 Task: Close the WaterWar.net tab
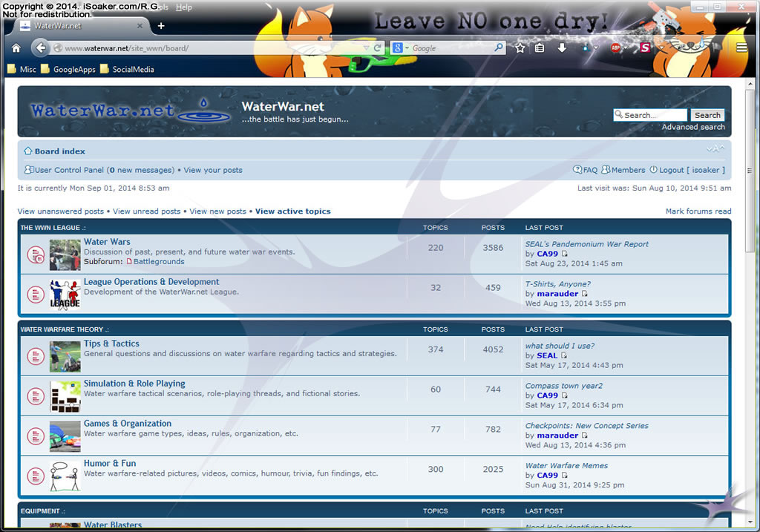tap(140, 26)
